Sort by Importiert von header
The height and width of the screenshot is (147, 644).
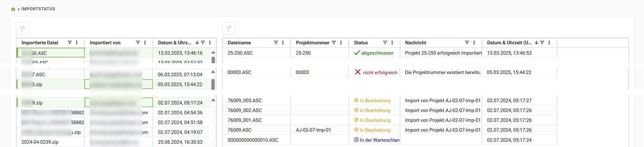click(x=105, y=42)
